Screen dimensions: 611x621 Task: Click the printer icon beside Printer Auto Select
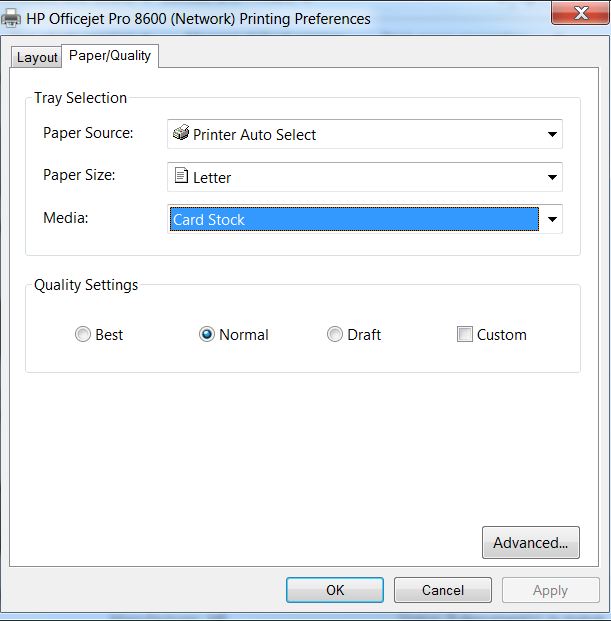(181, 133)
